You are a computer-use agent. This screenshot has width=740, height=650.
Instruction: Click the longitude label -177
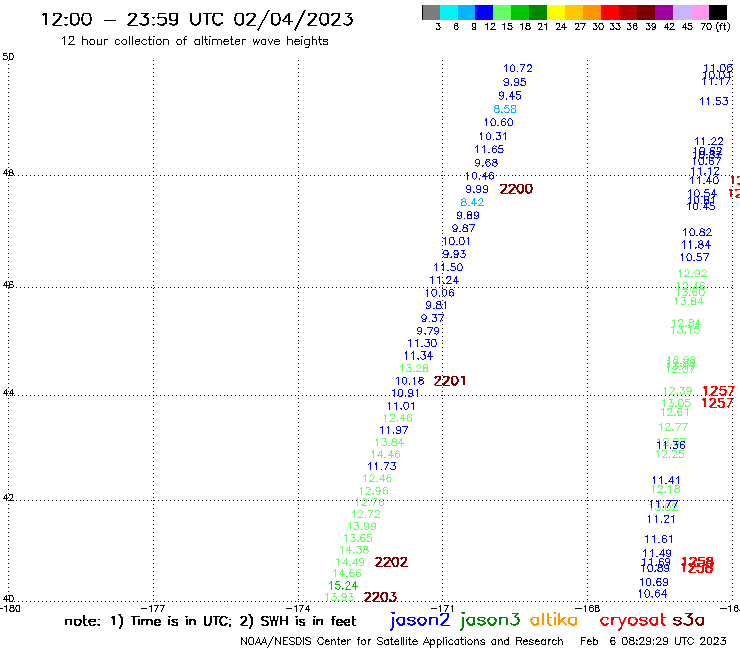tap(154, 608)
